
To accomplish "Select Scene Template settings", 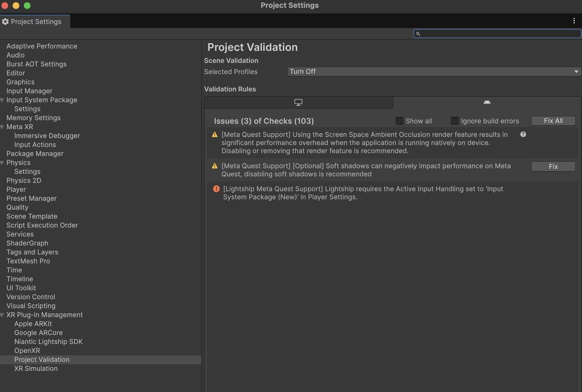I will pos(32,217).
